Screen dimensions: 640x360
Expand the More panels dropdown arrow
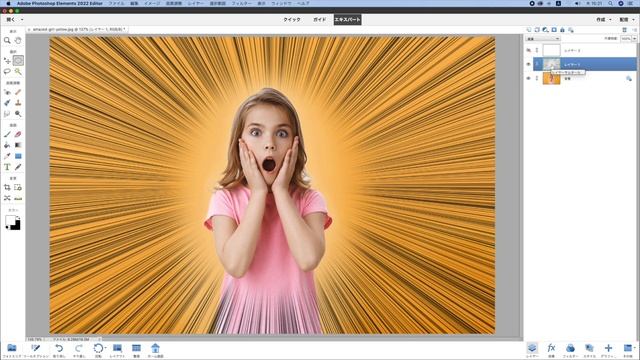pyautogui.click(x=635, y=348)
